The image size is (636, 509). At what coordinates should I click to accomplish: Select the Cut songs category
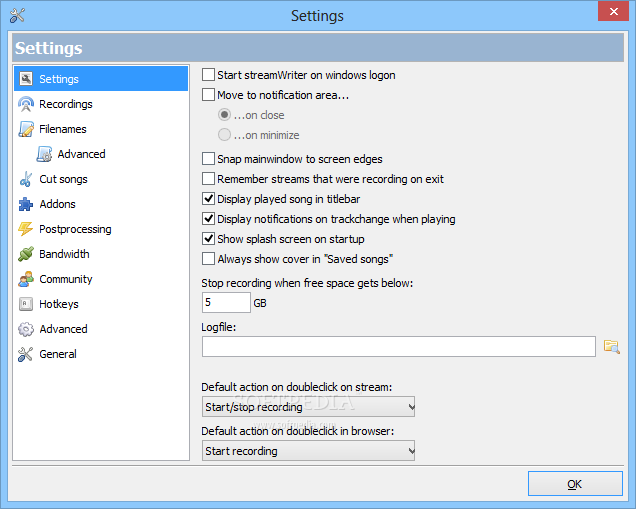pos(63,179)
